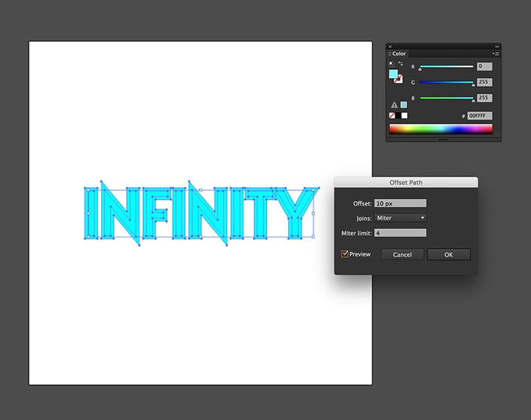
Task: Set color to None swatch
Action: [x=392, y=116]
